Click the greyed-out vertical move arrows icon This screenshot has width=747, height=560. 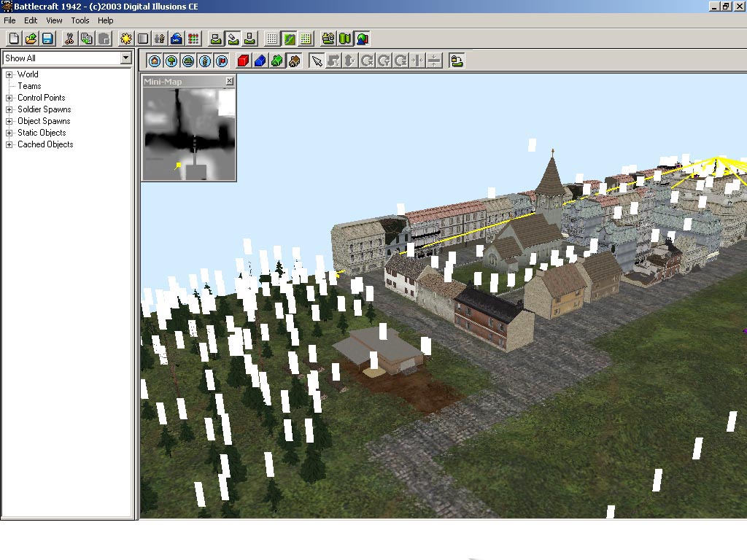pos(350,61)
